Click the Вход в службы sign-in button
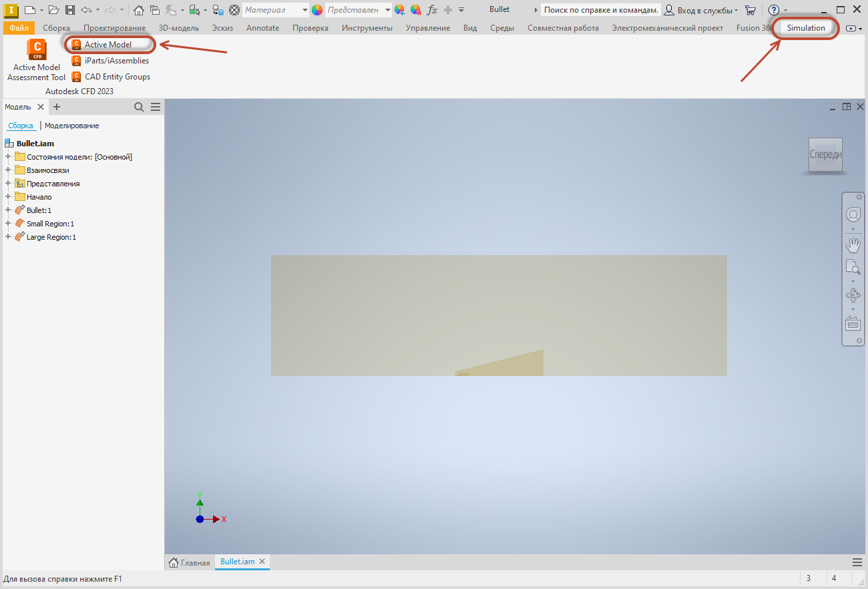Screen dimensions: 868x589 pyautogui.click(x=701, y=10)
